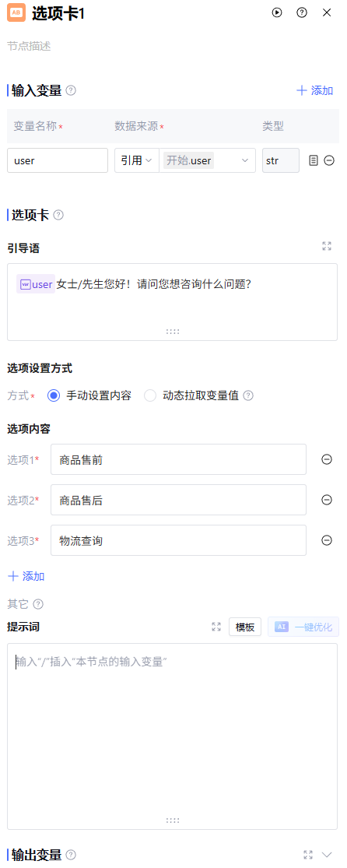Click the help icon next to 其它

(x=38, y=604)
